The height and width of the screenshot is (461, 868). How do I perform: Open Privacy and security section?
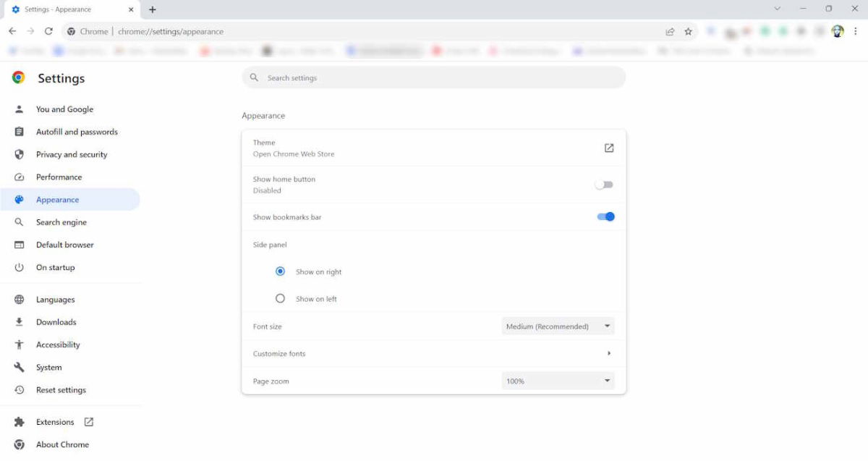[70, 154]
